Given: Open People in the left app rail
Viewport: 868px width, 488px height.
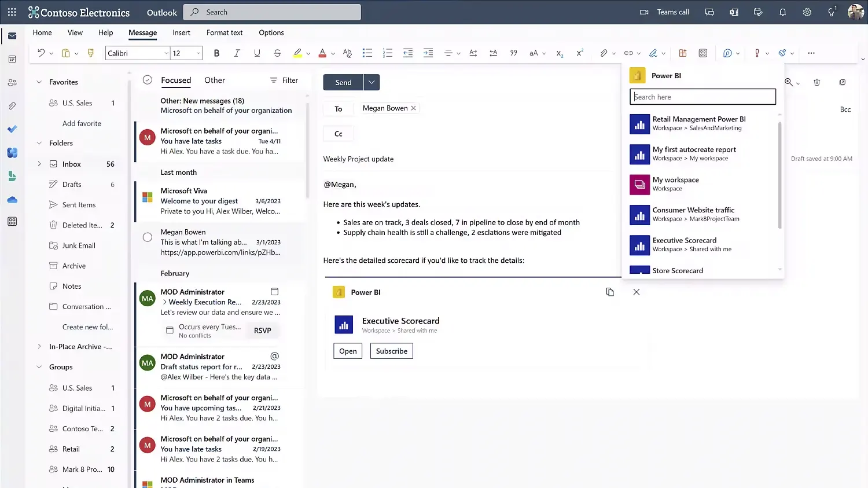Looking at the screenshot, I should pyautogui.click(x=12, y=83).
